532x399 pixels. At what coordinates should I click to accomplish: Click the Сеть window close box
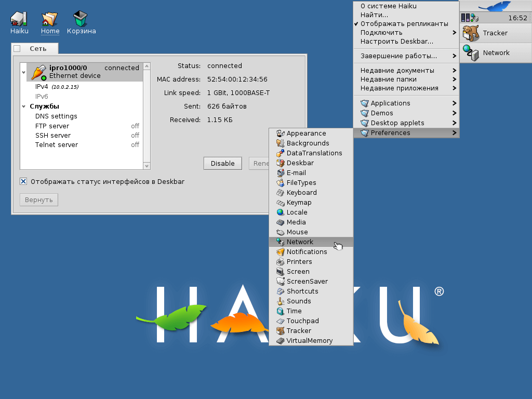click(x=17, y=48)
